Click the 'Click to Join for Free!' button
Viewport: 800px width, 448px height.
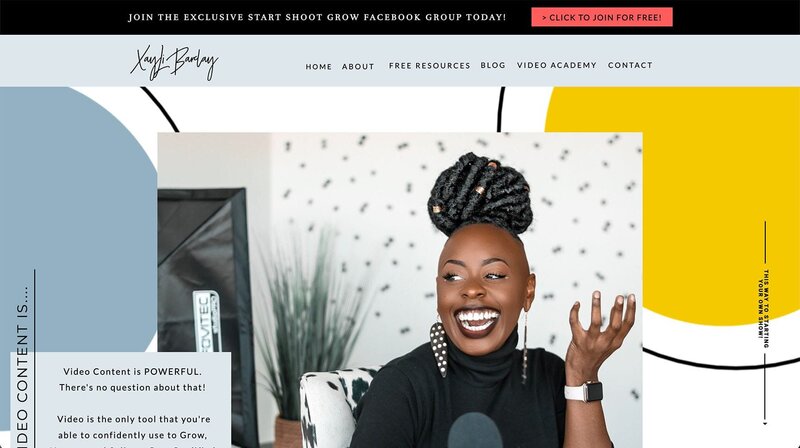[x=602, y=17]
